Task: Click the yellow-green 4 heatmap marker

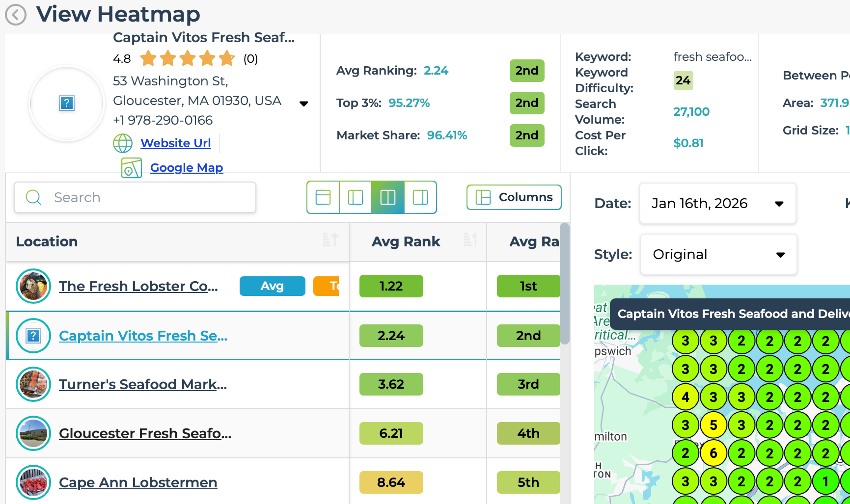Action: (x=685, y=397)
